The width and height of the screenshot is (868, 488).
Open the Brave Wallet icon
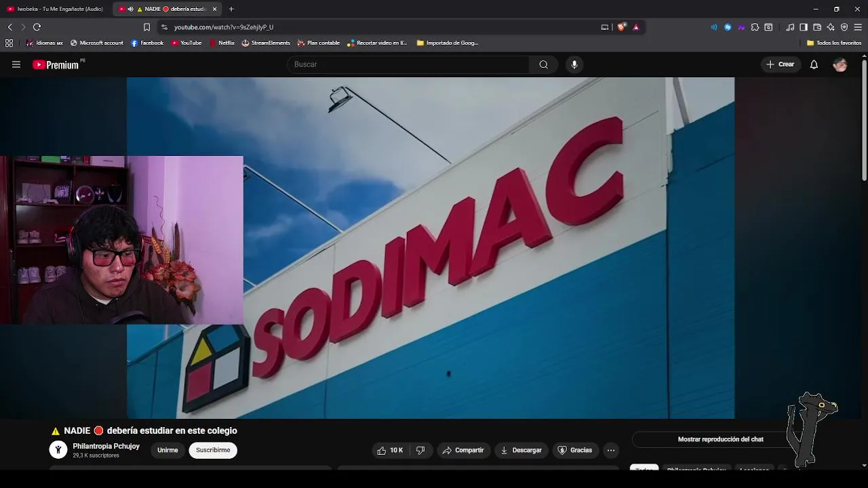pyautogui.click(x=817, y=27)
